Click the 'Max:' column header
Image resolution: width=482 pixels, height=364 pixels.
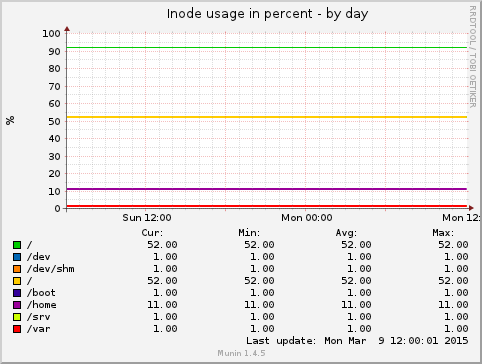[443, 233]
